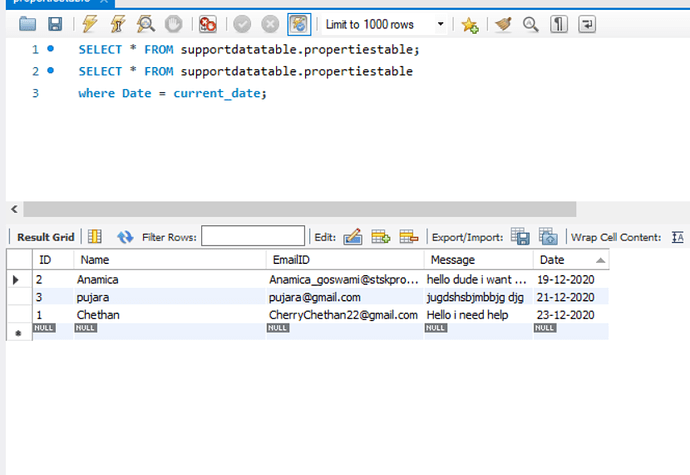Viewport: 690px width, 475px height.
Task: Sort by Name column header
Action: pyautogui.click(x=170, y=259)
